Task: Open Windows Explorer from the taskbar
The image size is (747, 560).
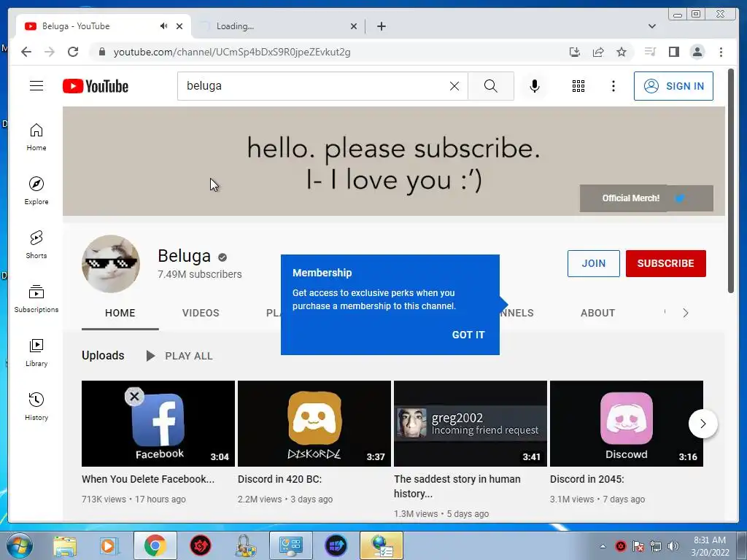Action: coord(65,545)
